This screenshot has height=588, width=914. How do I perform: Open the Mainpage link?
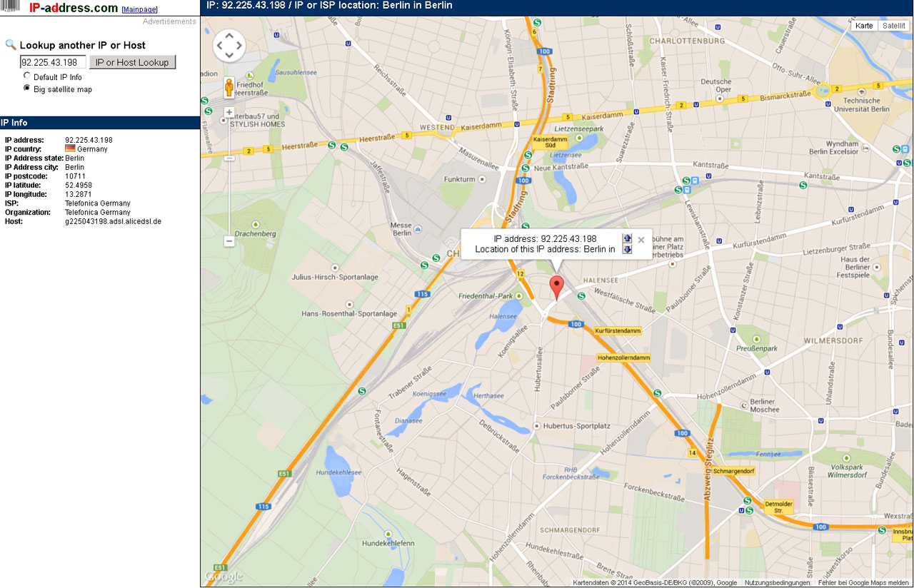pyautogui.click(x=140, y=9)
